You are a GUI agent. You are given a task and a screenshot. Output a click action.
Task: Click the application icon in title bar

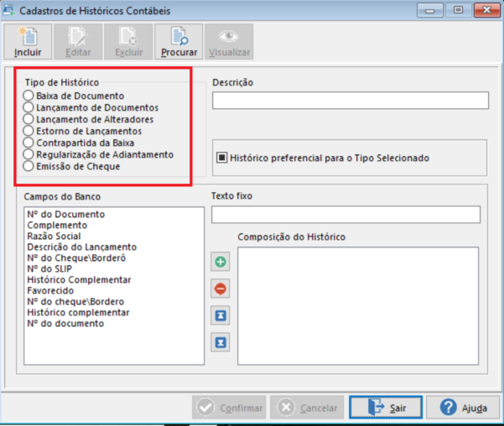(8, 10)
